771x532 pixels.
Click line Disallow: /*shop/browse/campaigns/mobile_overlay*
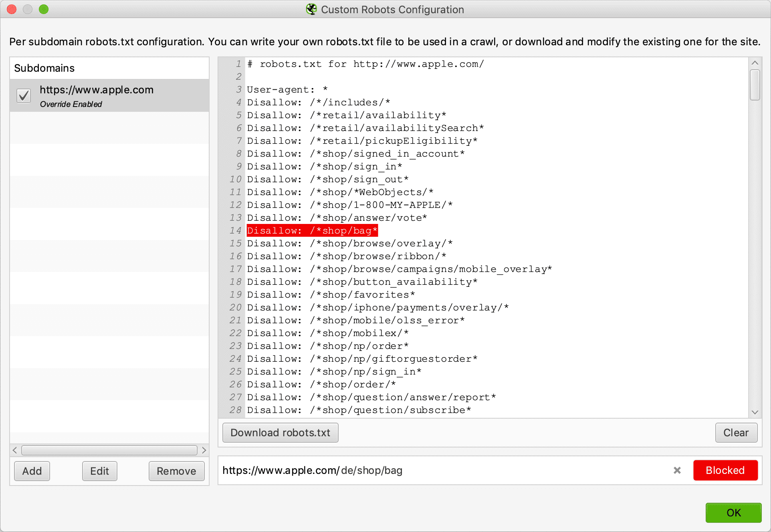[400, 269]
